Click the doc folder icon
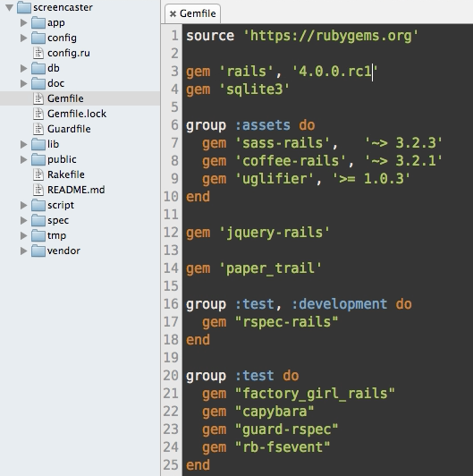This screenshot has height=476, width=473. (x=38, y=83)
